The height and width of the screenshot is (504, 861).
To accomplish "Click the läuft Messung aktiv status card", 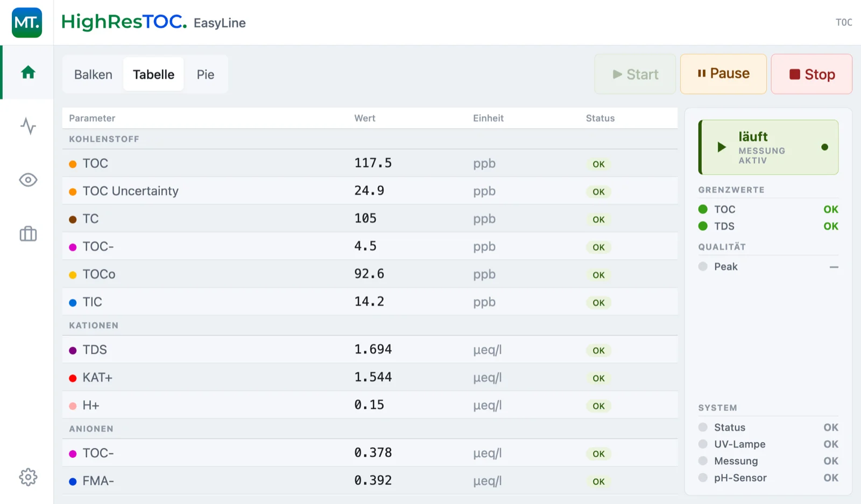I will click(x=768, y=147).
